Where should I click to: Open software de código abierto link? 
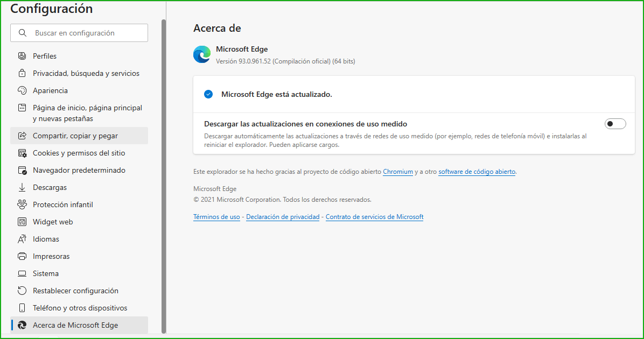[477, 172]
